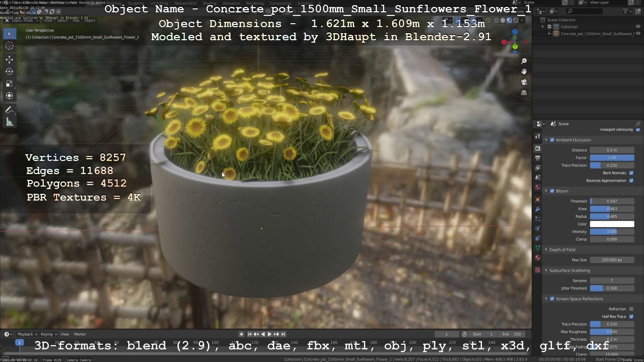Open the Texture checker properties tab
The height and width of the screenshot is (362, 644).
[x=537, y=270]
